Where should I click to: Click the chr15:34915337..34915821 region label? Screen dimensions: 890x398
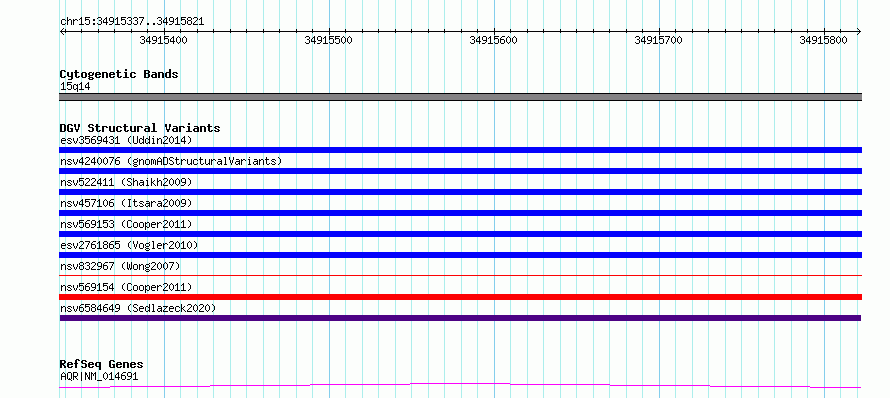(132, 22)
